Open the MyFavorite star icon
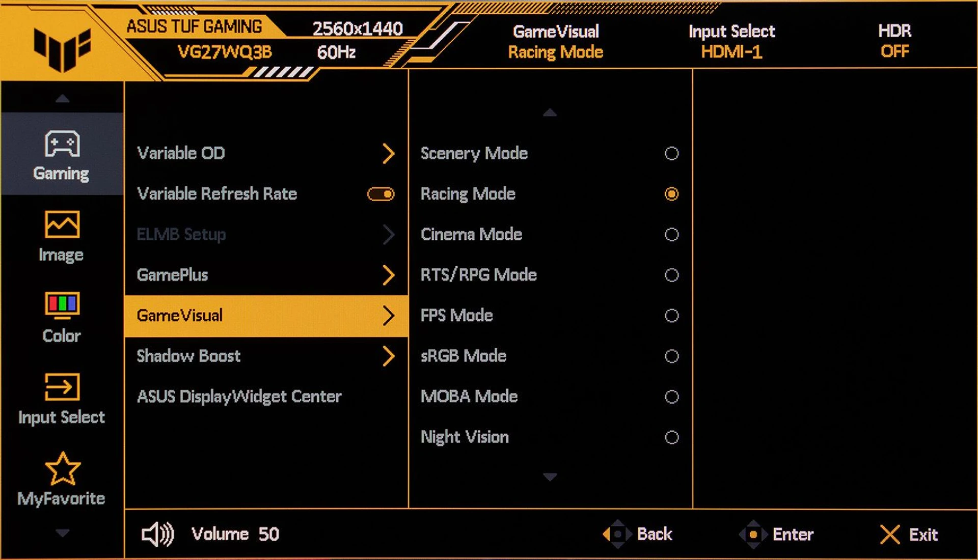978x560 pixels. (x=62, y=469)
